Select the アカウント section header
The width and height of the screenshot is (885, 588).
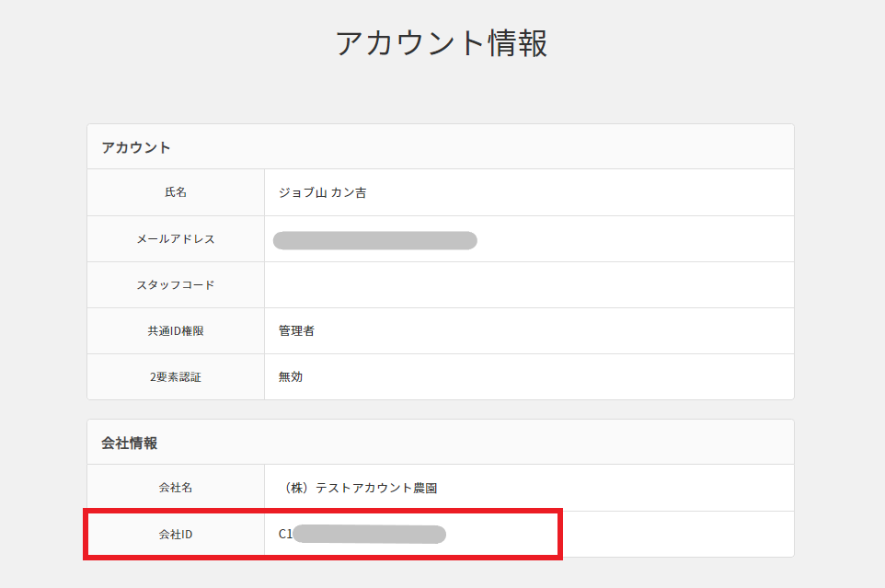click(x=136, y=147)
